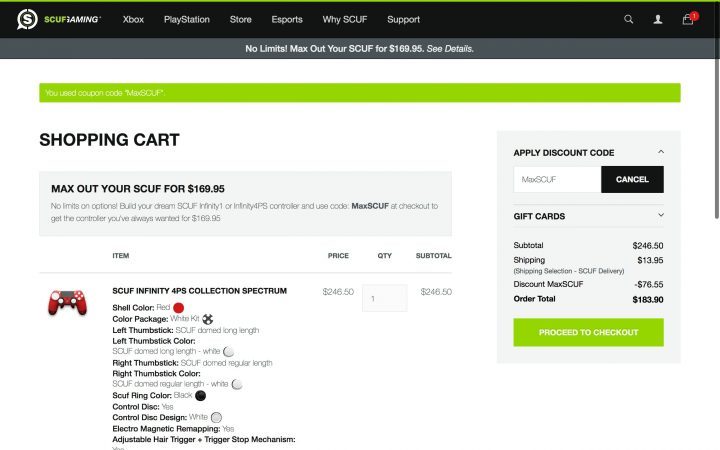The image size is (720, 450).
Task: Click the SCUF Gaming logo
Action: pos(59,19)
